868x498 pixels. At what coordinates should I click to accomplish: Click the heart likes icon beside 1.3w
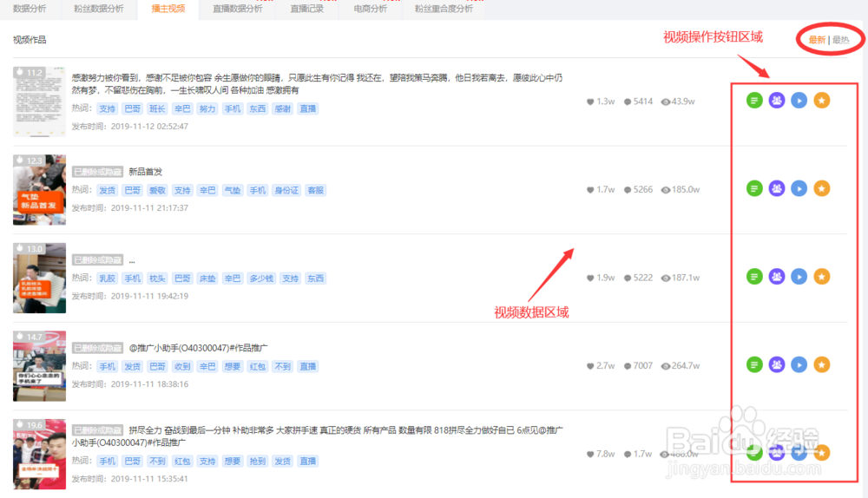click(590, 102)
